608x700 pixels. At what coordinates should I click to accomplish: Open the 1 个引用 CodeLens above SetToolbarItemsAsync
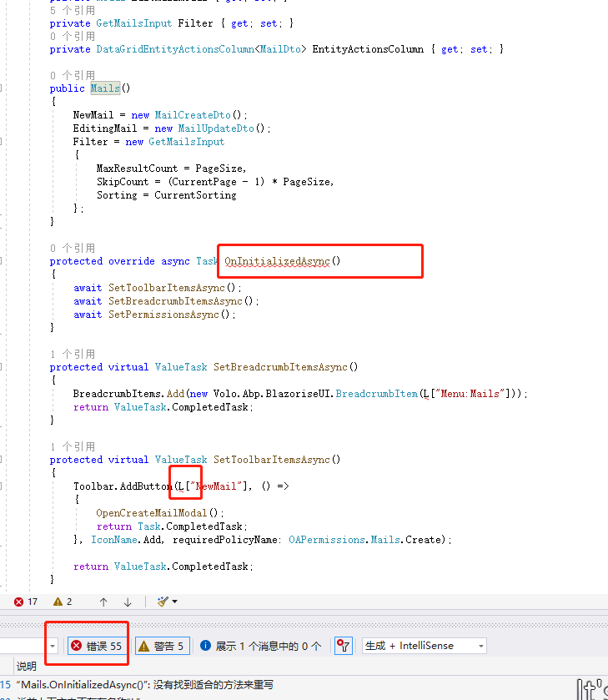pos(73,446)
